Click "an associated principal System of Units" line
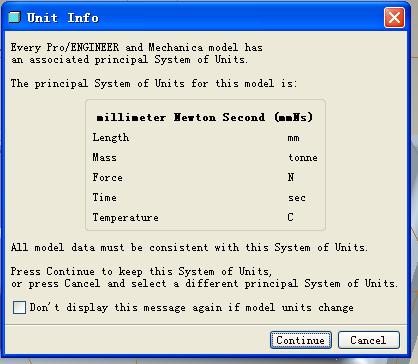 click(129, 59)
